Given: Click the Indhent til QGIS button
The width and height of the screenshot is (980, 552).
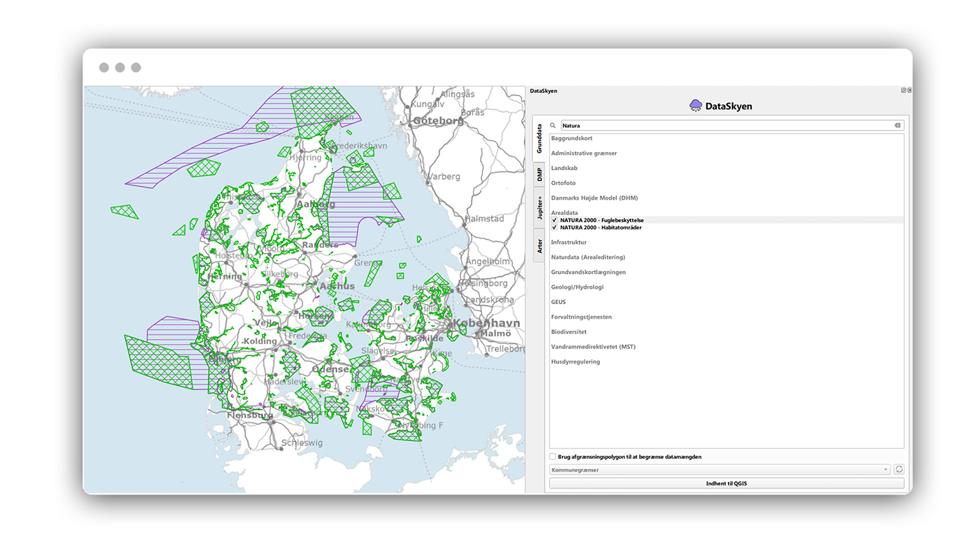Looking at the screenshot, I should [726, 483].
